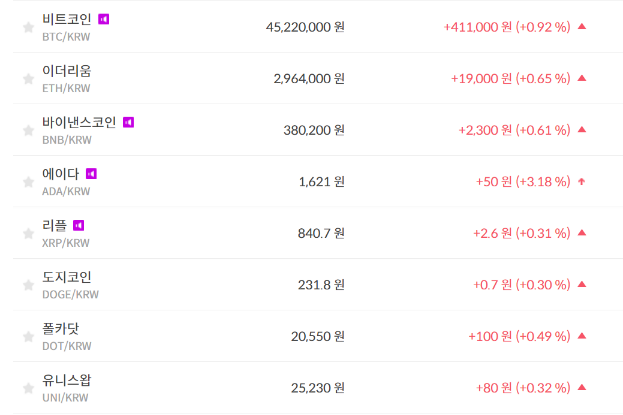
Task: Click the red up-arrow in the 에이다 row
Action: pyautogui.click(x=582, y=181)
